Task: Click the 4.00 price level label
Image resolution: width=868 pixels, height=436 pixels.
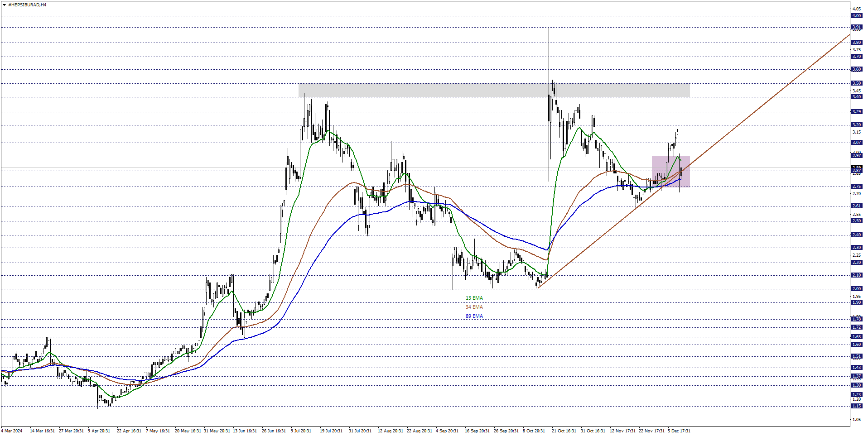Action: click(856, 16)
